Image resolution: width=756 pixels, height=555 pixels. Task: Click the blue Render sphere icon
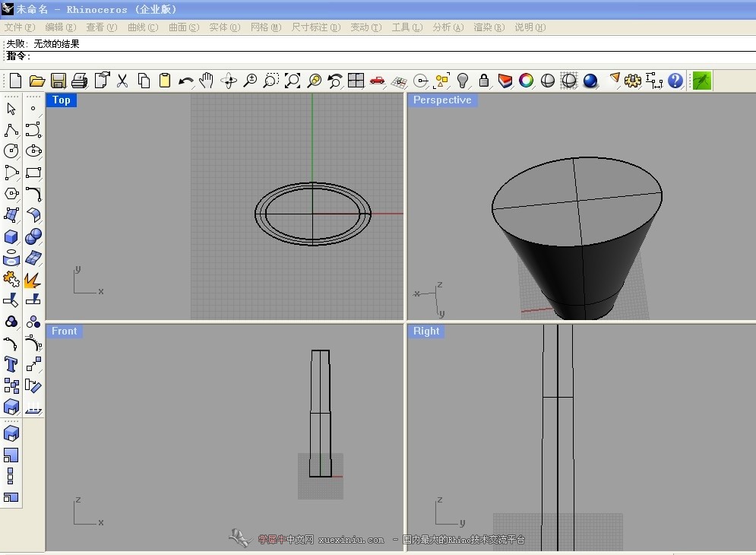point(590,81)
